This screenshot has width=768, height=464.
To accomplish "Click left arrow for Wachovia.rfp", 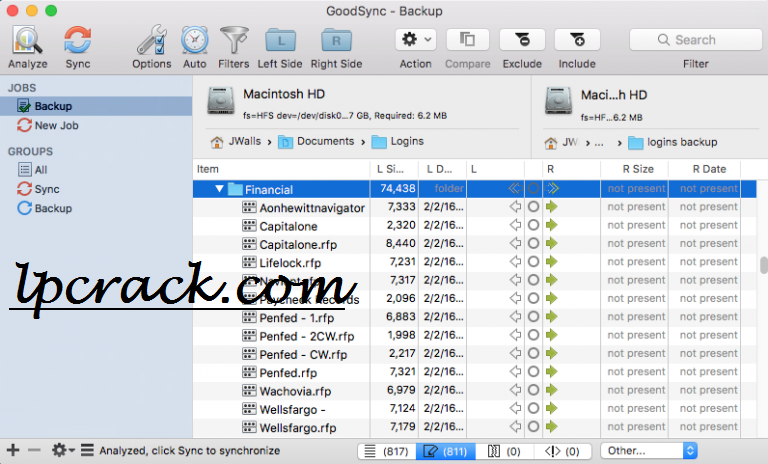I will tap(515, 390).
